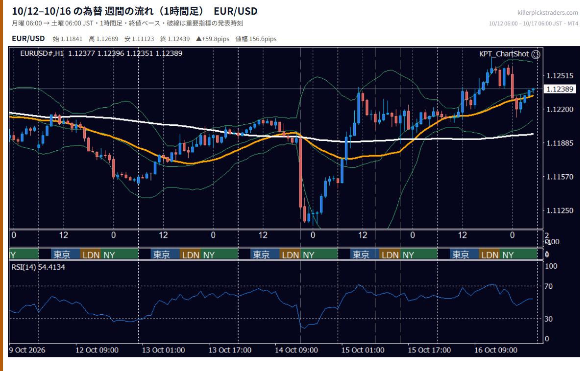Click the 14 Oct 09:00 time label
588x371 pixels.
296,350
